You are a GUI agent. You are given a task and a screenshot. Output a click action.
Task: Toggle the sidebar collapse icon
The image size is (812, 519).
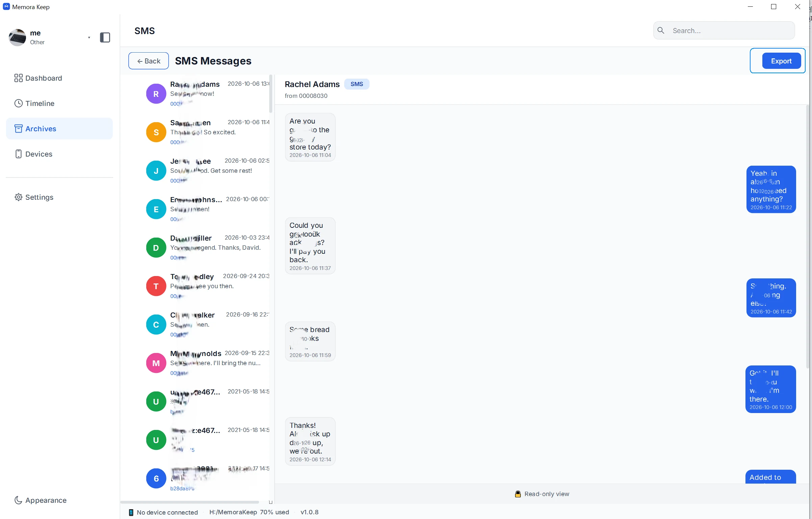105,37
